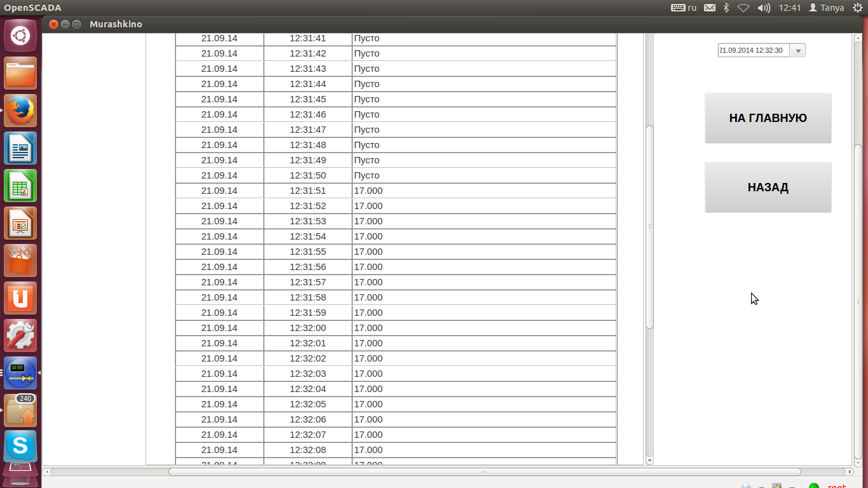The height and width of the screenshot is (488, 868).
Task: Open the sound volume indicator menu
Action: [x=764, y=8]
